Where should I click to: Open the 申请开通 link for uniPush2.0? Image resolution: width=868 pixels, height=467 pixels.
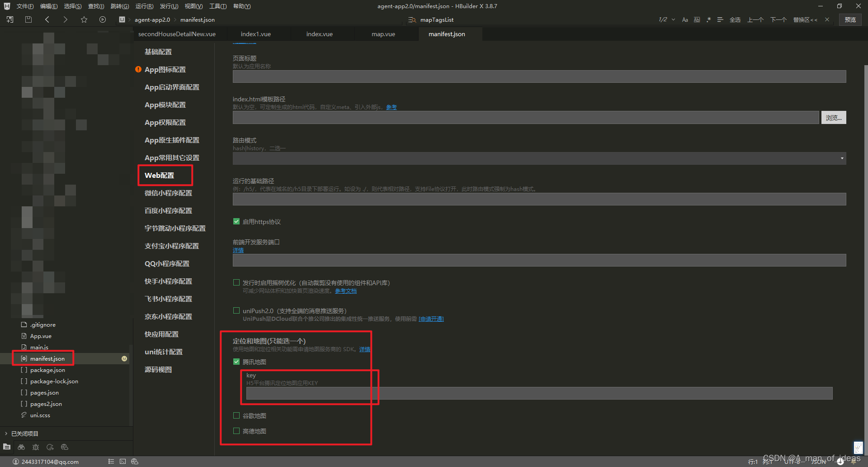coord(431,319)
